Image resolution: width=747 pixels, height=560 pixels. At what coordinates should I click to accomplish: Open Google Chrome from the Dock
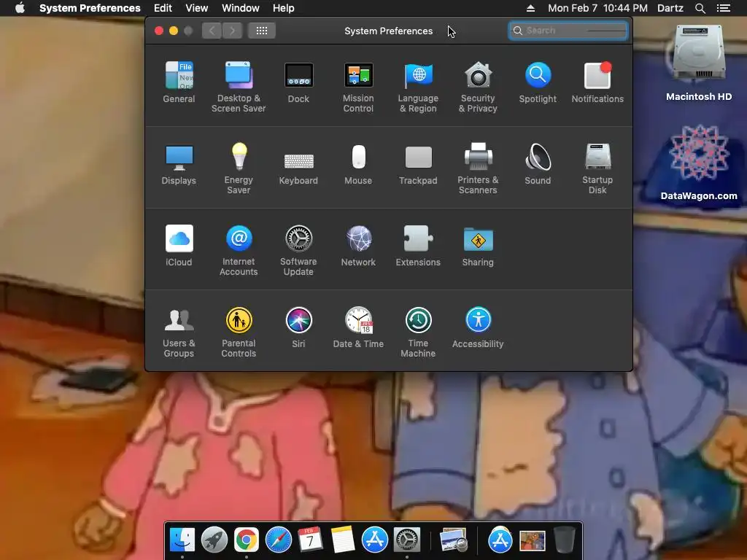(x=247, y=540)
